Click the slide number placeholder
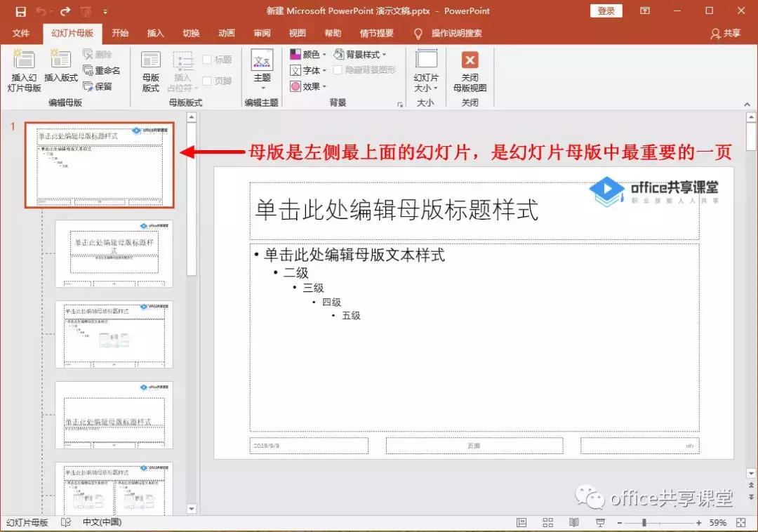The image size is (758, 532). pos(640,446)
